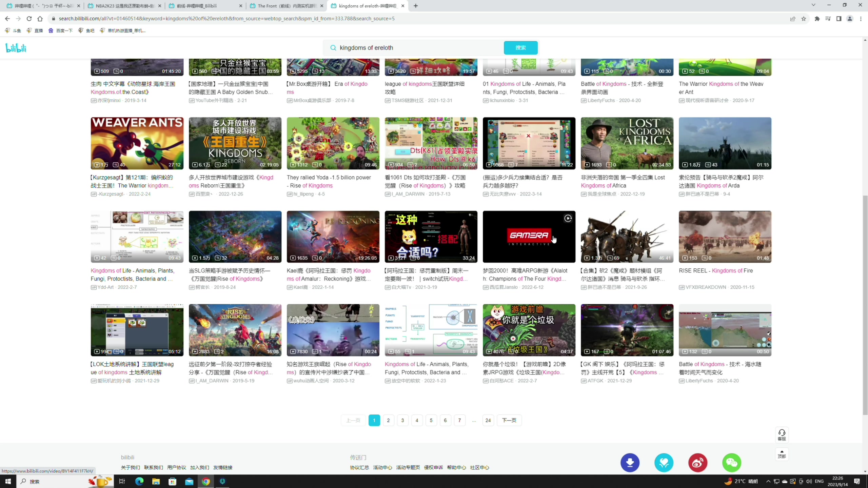Reload the page with the refresh icon
The width and height of the screenshot is (868, 488).
[x=29, y=19]
